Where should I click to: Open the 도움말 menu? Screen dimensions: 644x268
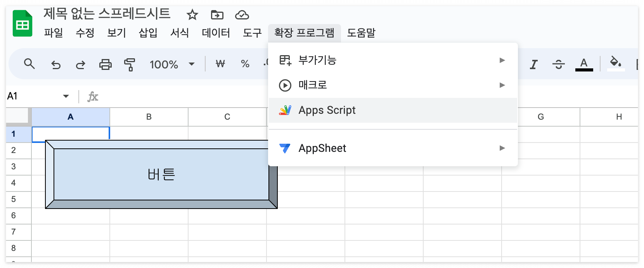click(361, 33)
